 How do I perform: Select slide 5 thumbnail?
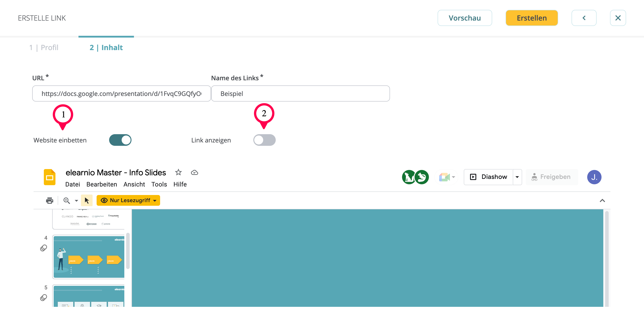(x=89, y=296)
